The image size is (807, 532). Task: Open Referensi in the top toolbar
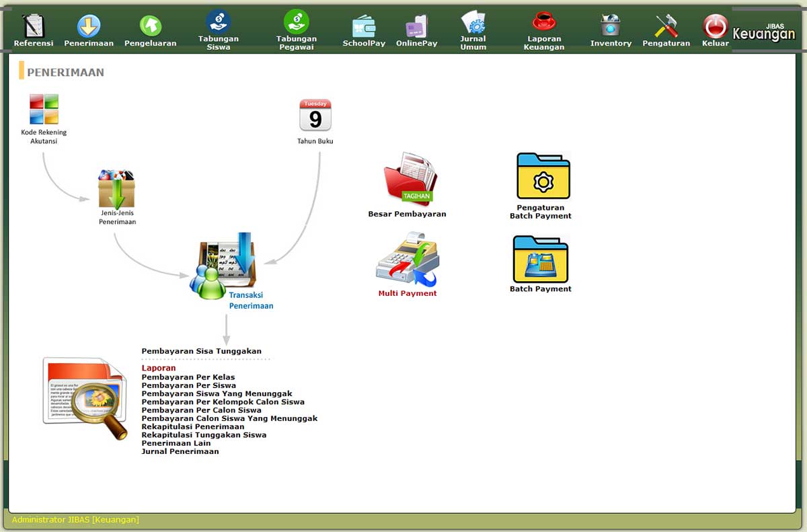click(x=34, y=30)
